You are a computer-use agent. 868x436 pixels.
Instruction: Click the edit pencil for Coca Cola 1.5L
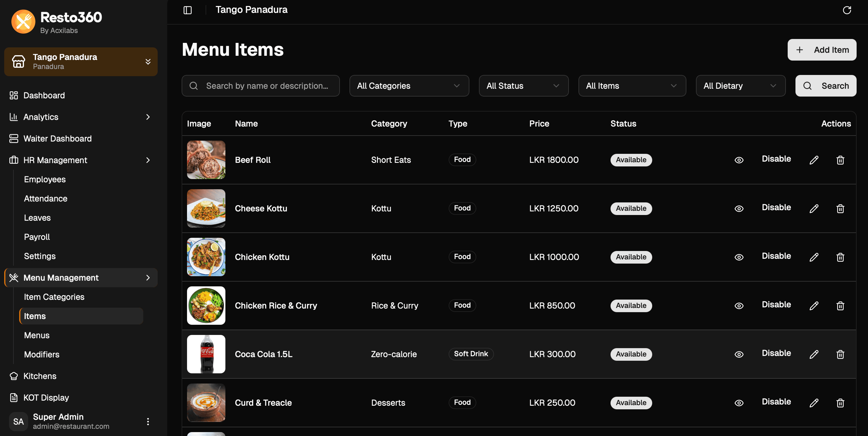click(814, 354)
